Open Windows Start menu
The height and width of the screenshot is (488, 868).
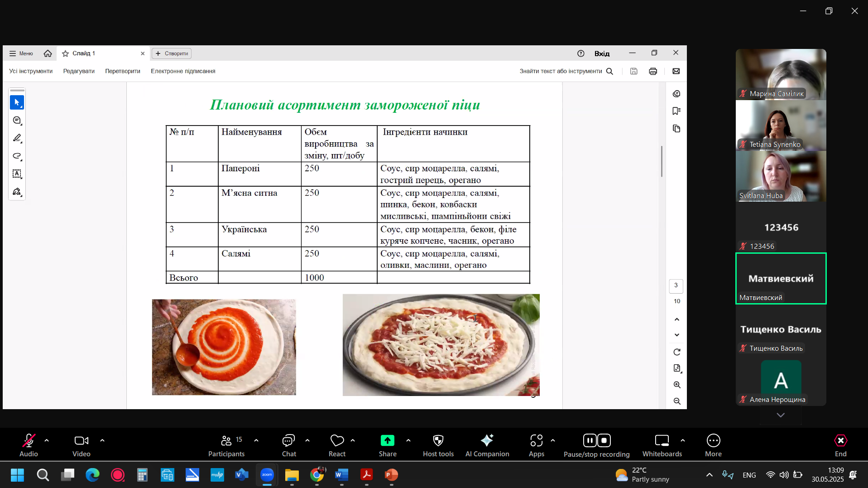17,475
